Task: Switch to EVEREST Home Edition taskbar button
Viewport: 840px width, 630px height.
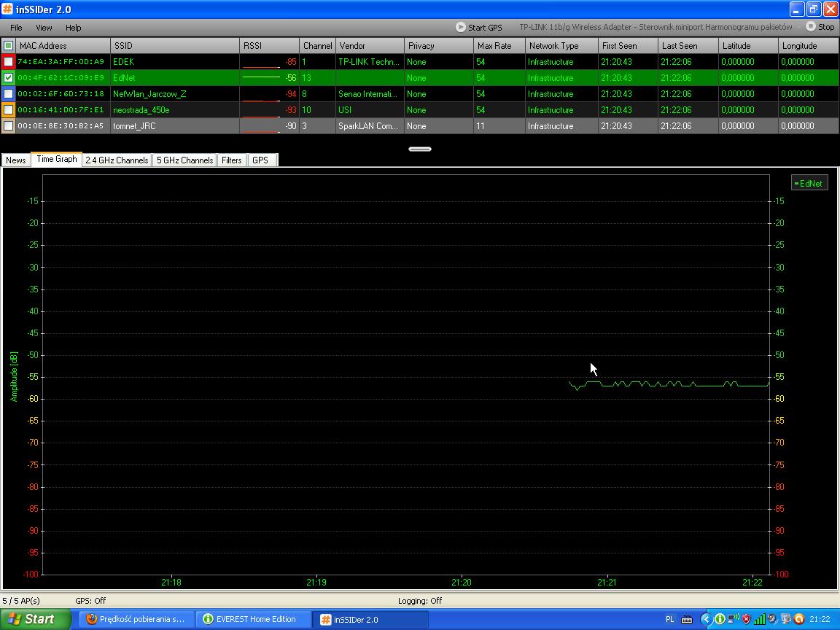Action: 253,619
